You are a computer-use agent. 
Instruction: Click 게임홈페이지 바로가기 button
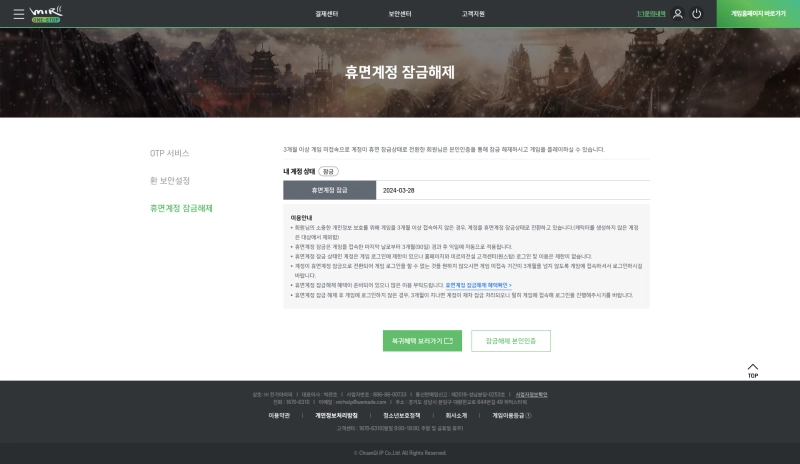tap(758, 14)
